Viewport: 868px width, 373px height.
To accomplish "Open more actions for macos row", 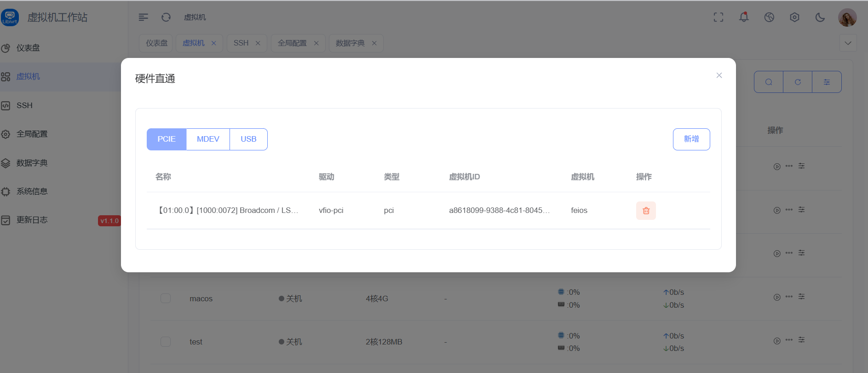I will [789, 297].
